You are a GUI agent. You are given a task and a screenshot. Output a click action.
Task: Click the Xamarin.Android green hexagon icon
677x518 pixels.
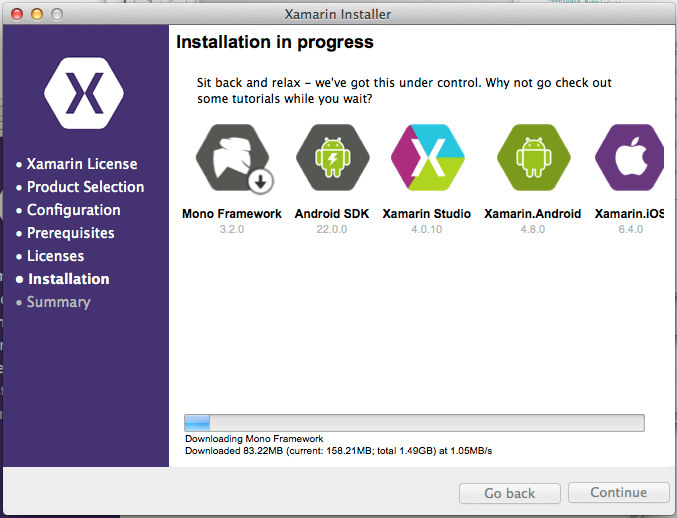[534, 158]
